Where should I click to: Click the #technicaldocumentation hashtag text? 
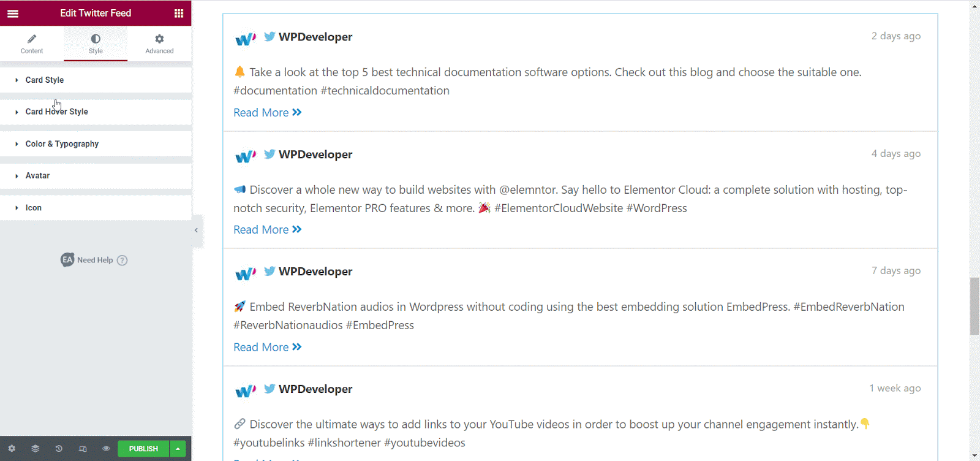pos(385,91)
